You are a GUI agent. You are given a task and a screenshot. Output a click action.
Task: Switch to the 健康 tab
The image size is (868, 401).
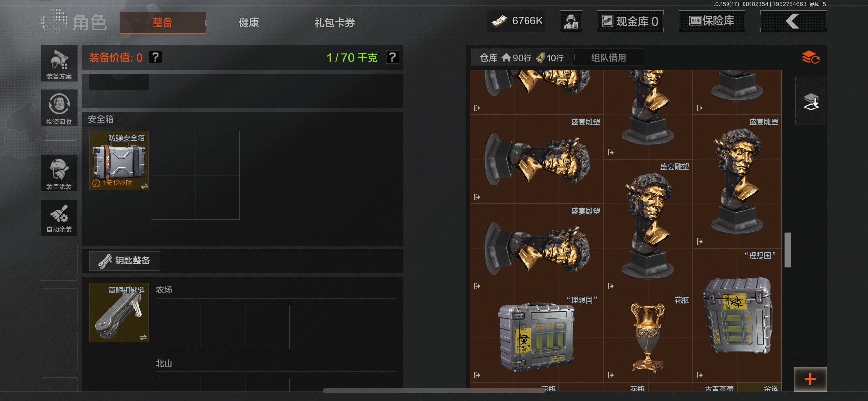pyautogui.click(x=248, y=23)
